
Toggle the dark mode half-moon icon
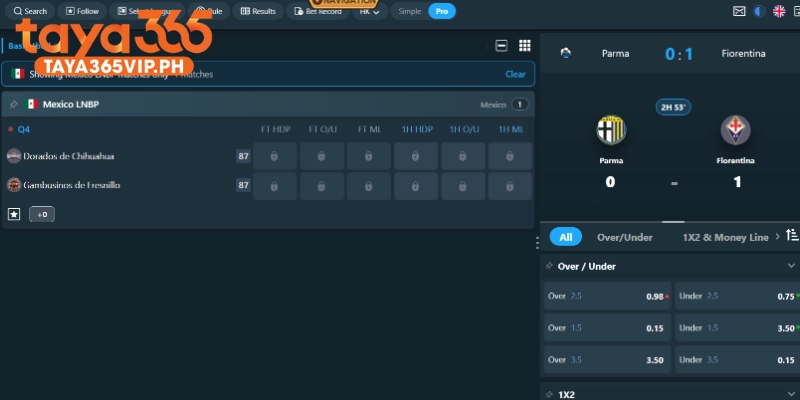(759, 11)
